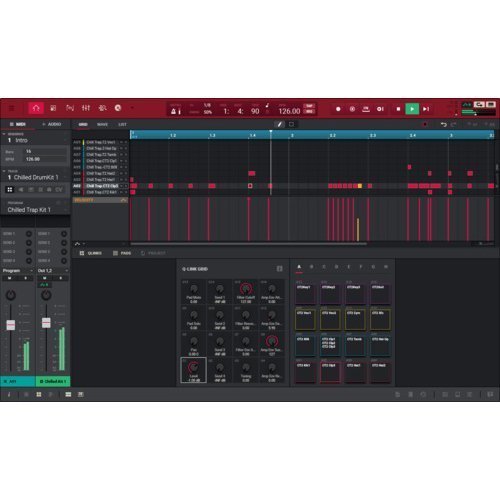Image resolution: width=500 pixels, height=500 pixels.
Task: Select the CV track type
Action: (x=59, y=190)
